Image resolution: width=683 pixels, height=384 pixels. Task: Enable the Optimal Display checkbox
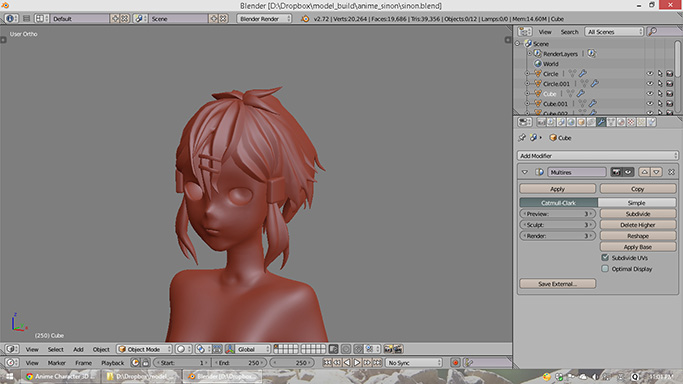tap(605, 269)
